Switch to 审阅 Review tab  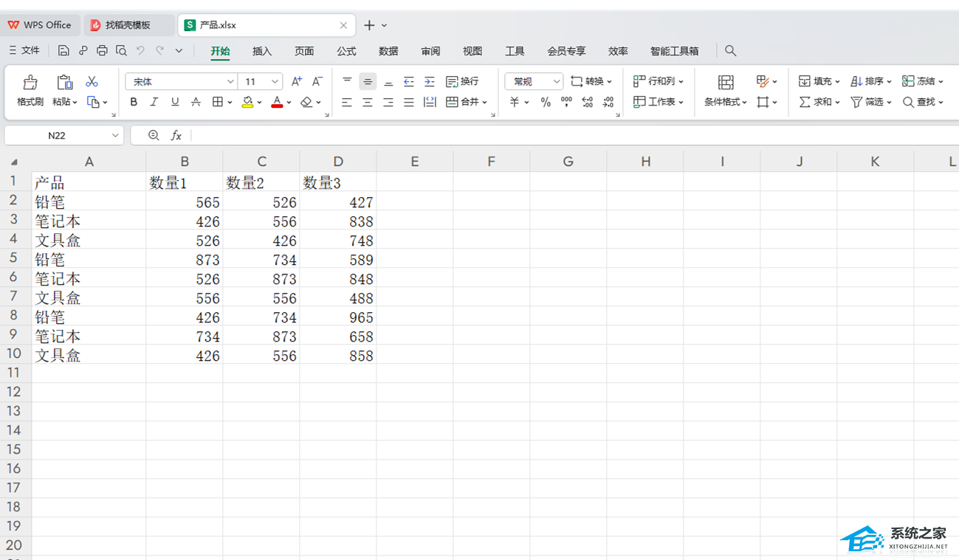430,51
